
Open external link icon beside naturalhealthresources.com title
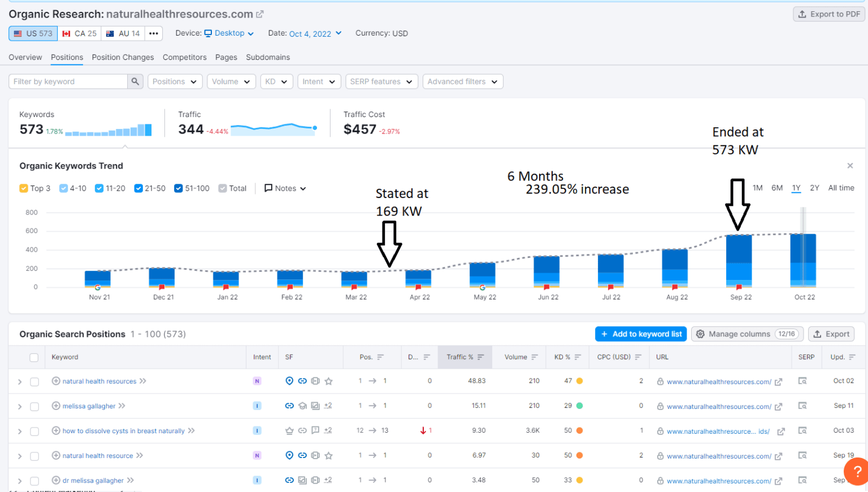[x=260, y=14]
